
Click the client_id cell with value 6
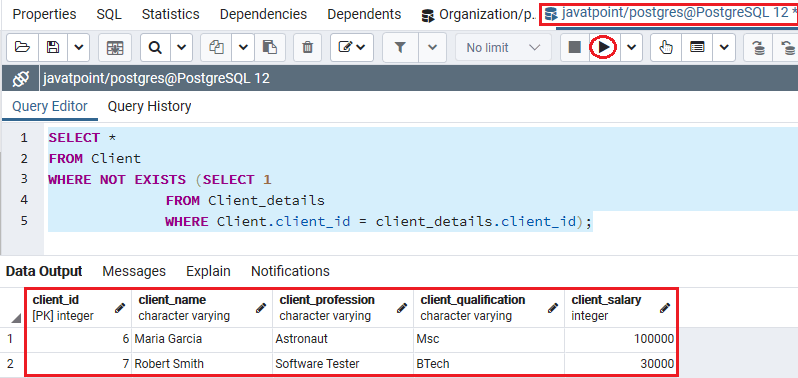pyautogui.click(x=78, y=339)
